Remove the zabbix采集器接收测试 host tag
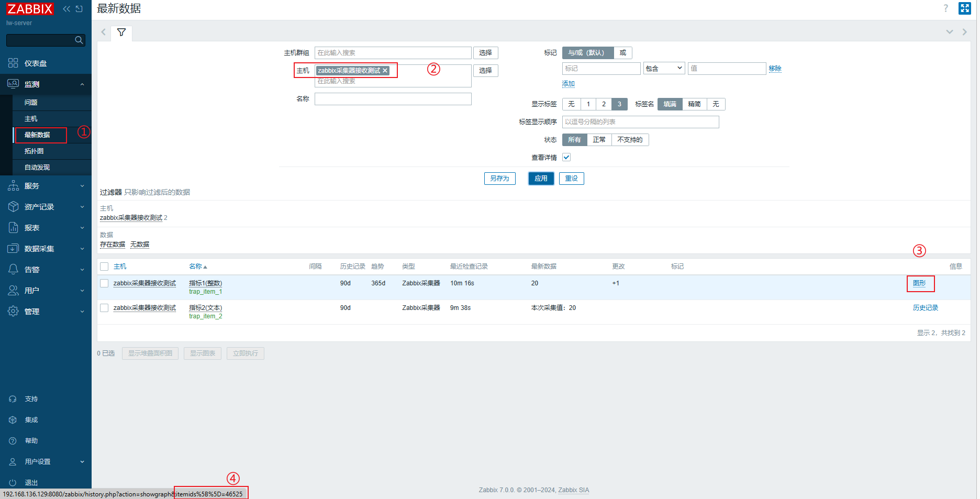Viewport: 980px width, 499px height. click(x=385, y=71)
